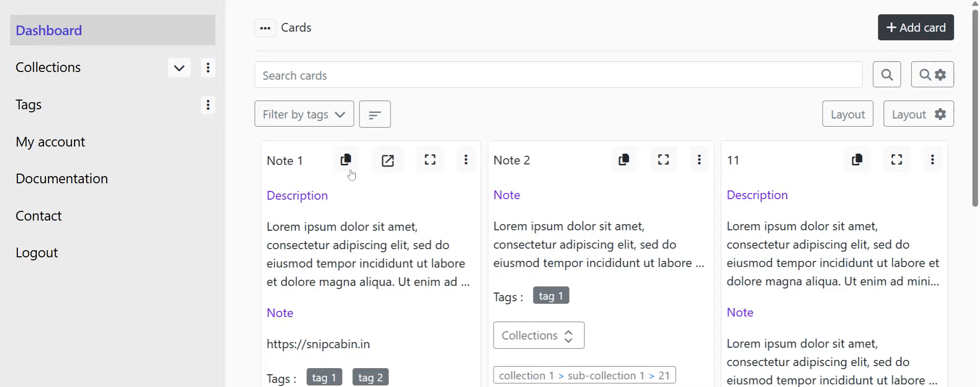980x387 pixels.
Task: Open the Documentation sidebar item
Action: coord(62,179)
